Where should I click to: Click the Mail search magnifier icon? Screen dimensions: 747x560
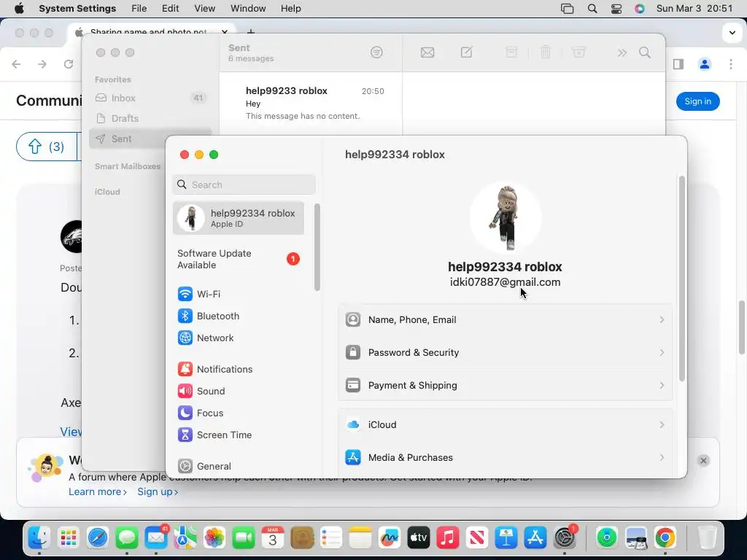[x=645, y=52]
